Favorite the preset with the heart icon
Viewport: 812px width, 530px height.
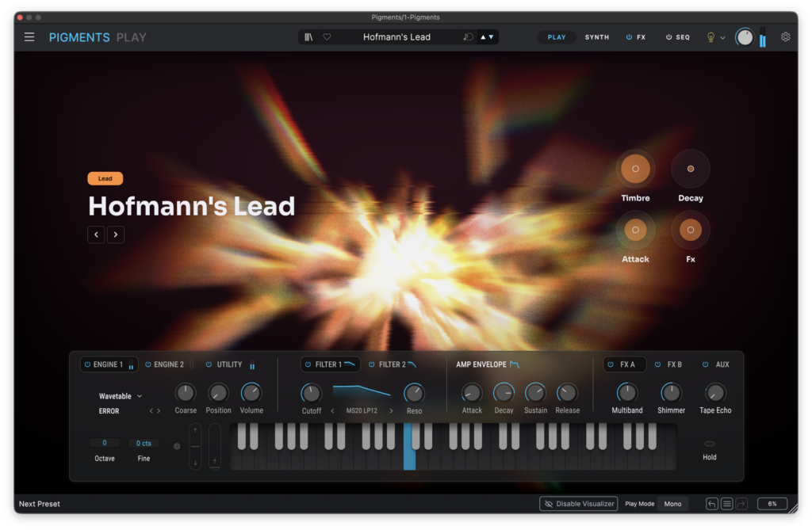(327, 37)
